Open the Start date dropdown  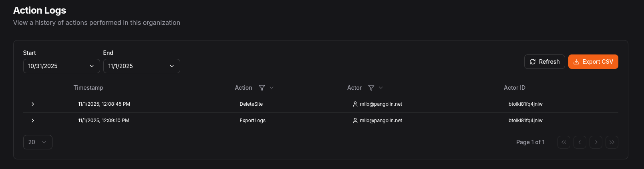click(61, 66)
